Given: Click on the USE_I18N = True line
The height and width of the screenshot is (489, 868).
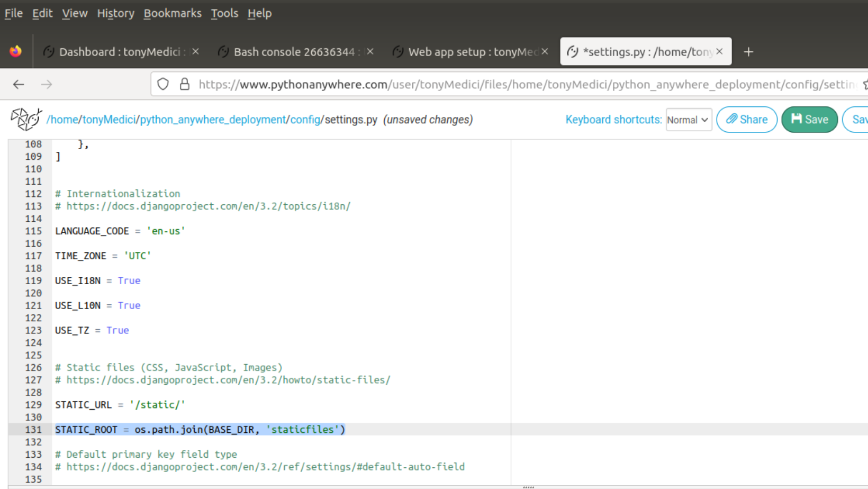Looking at the screenshot, I should [98, 280].
